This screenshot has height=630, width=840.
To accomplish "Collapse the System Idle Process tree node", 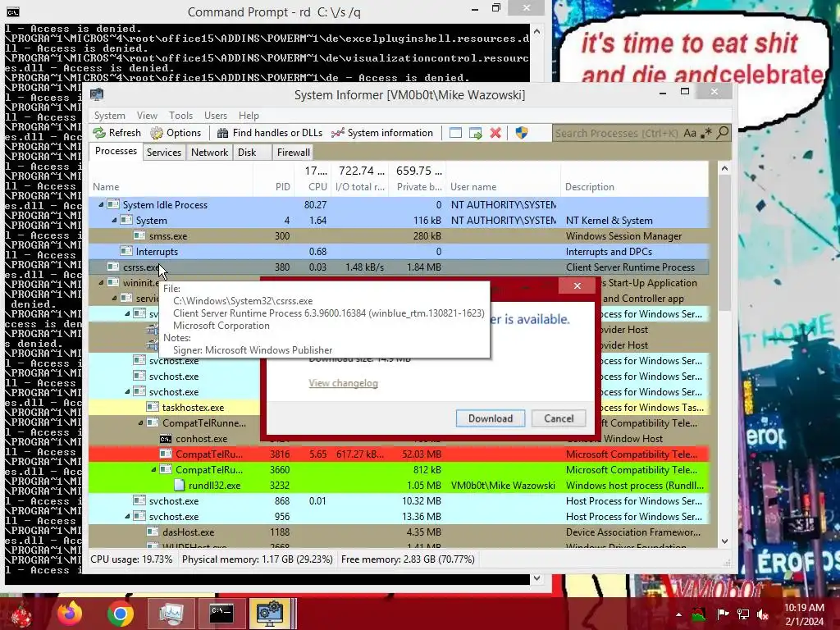I will (101, 204).
